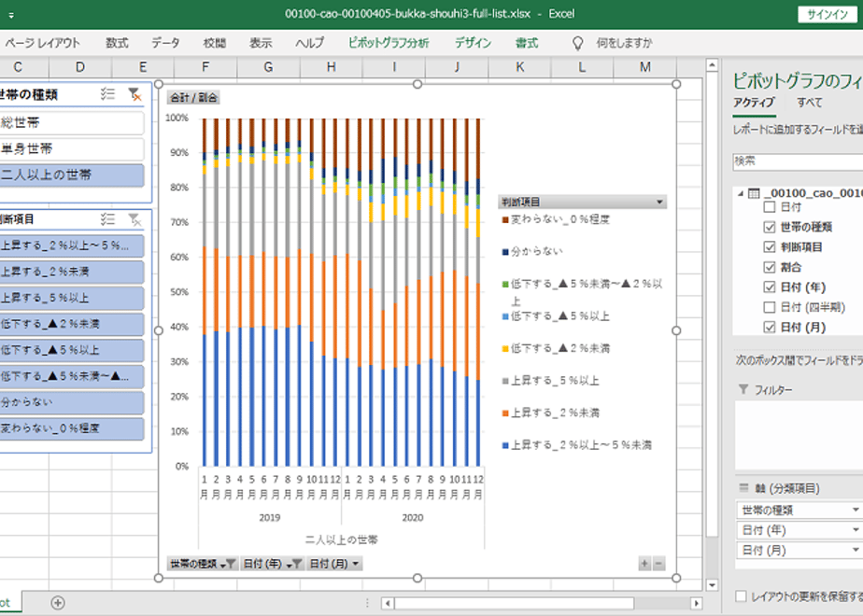Collapse the _00100_cao table tree
The height and width of the screenshot is (616, 863).
coord(741,193)
